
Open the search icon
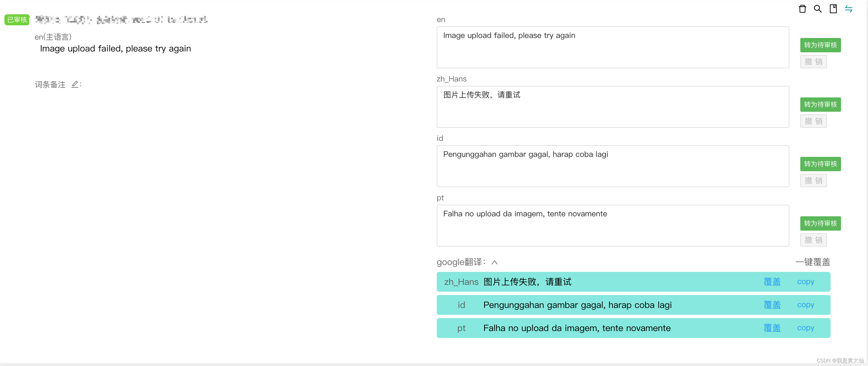(817, 9)
